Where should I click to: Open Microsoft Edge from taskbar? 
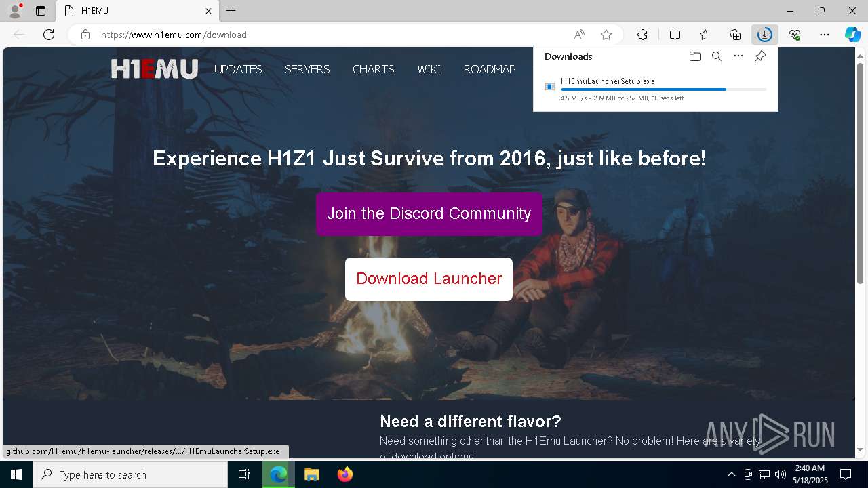click(x=279, y=474)
